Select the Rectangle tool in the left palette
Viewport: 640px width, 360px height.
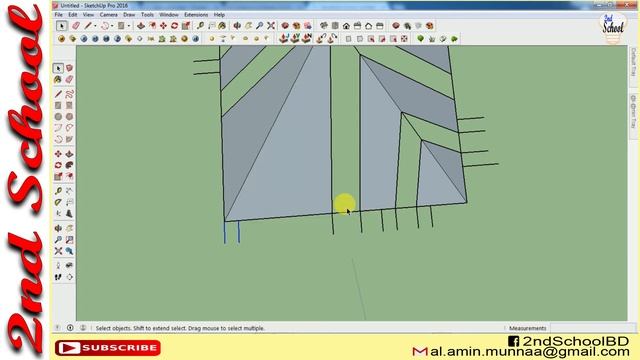(58, 106)
